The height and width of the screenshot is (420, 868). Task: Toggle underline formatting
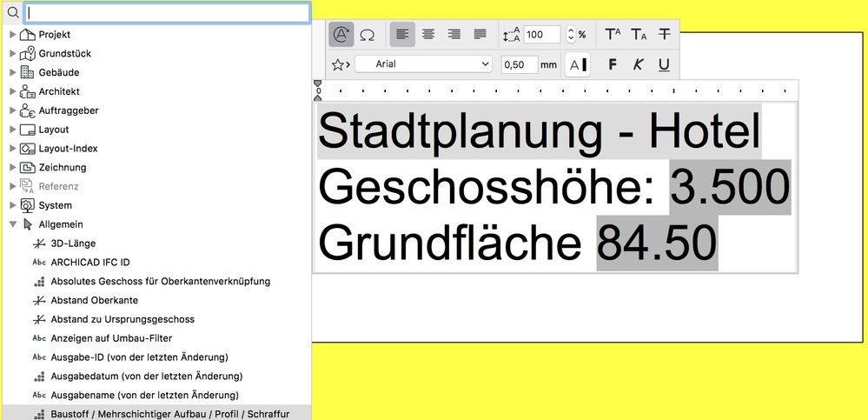[665, 65]
